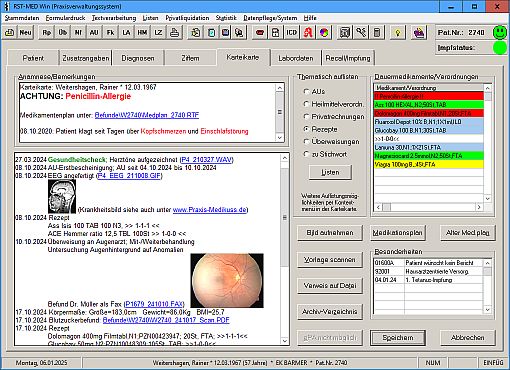Open the P4_EEG_211008.GIF link
The height and width of the screenshot is (370, 510).
(x=129, y=175)
